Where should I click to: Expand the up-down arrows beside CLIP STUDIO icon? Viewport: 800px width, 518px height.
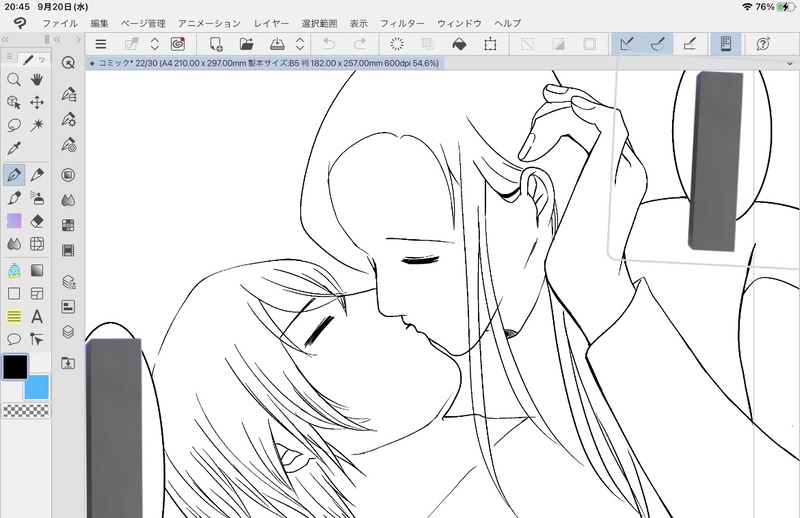(x=155, y=44)
